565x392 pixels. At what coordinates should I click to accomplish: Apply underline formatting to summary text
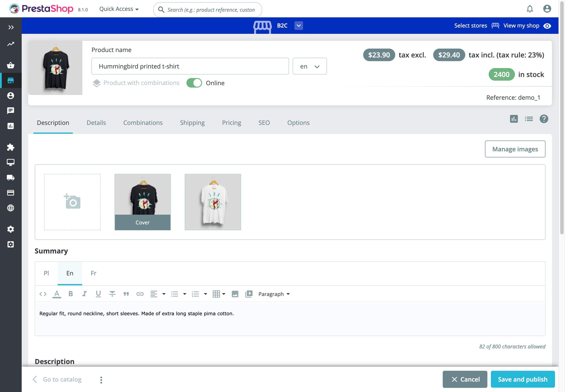click(98, 294)
